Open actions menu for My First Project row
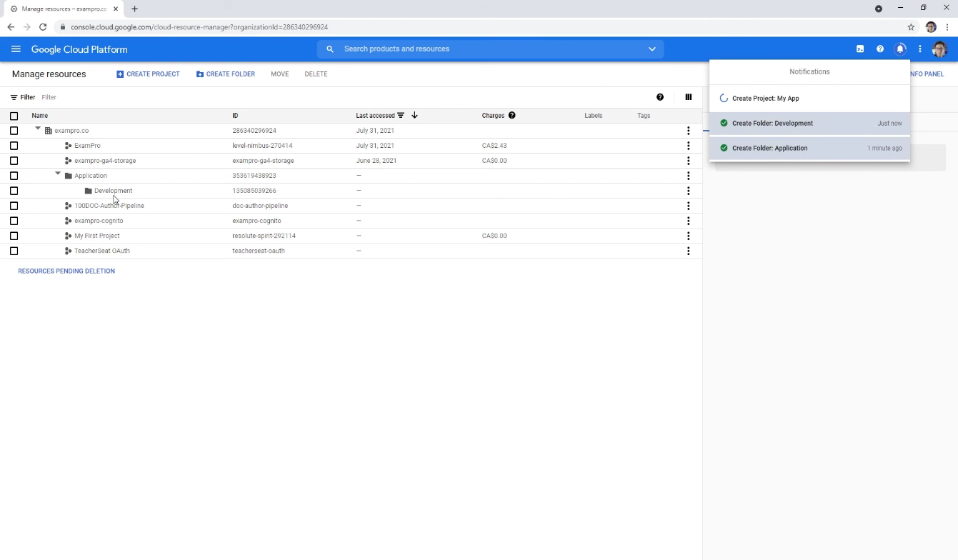 (689, 236)
